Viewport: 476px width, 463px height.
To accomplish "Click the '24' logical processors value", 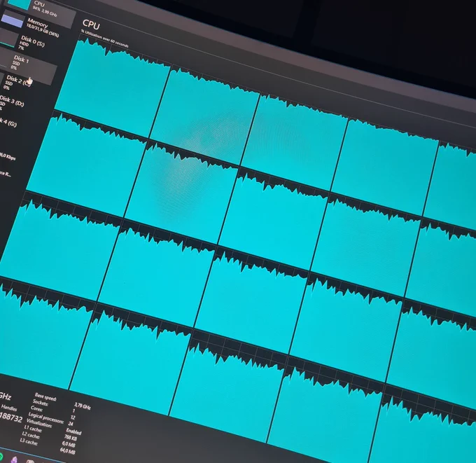I will pos(71,424).
